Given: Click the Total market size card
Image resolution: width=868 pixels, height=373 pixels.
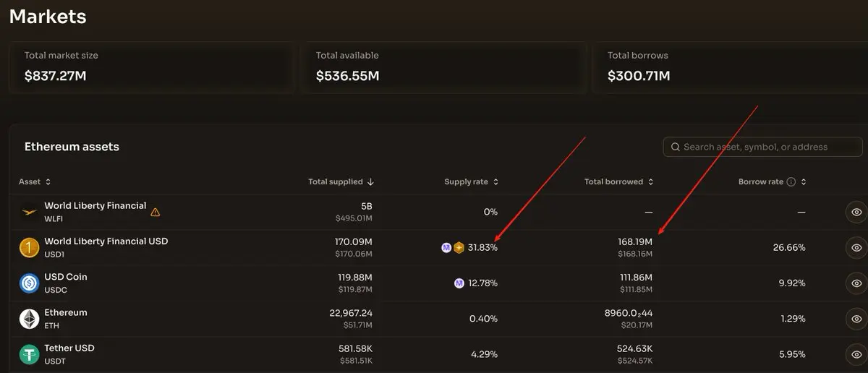Looking at the screenshot, I should click(x=151, y=67).
